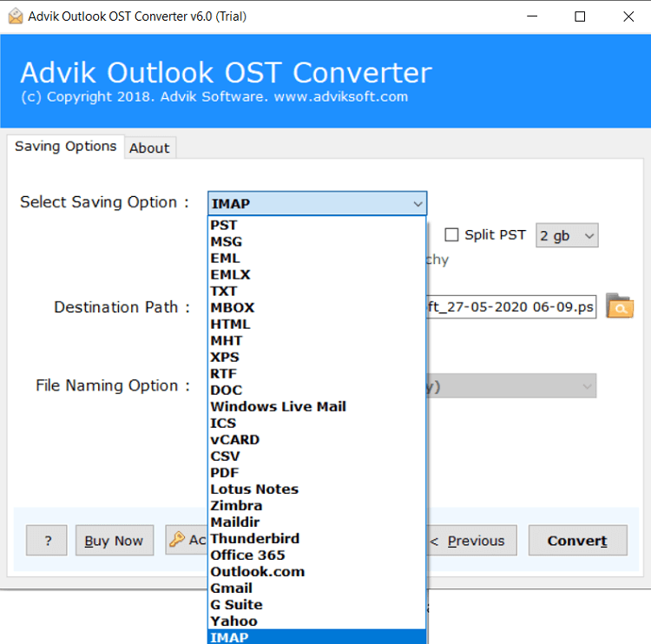Choose PDF in the dropdown list

tap(317, 472)
